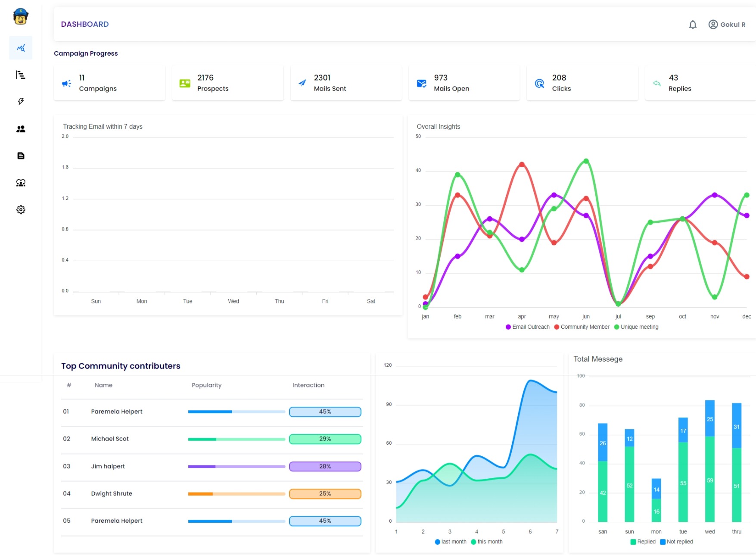The height and width of the screenshot is (555, 756).
Task: Open the Mails Sent stat card
Action: coord(346,83)
